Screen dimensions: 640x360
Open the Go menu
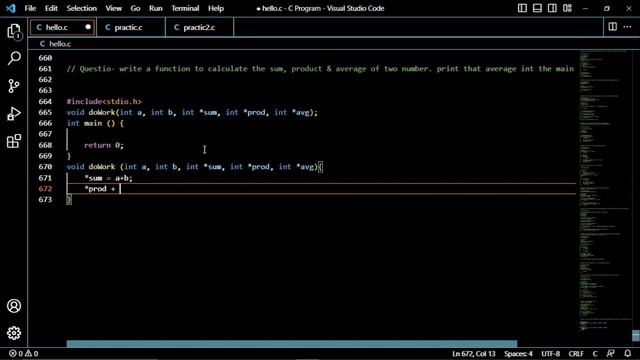point(135,8)
